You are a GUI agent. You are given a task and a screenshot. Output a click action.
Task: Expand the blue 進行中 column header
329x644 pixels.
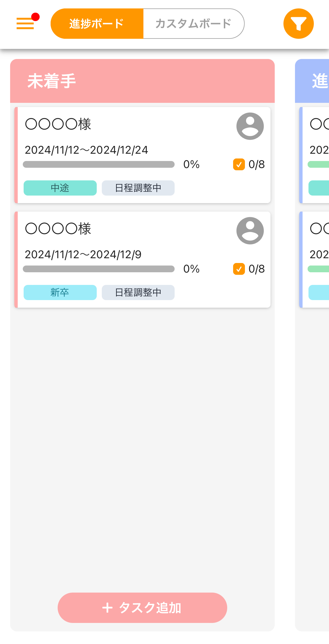312,81
